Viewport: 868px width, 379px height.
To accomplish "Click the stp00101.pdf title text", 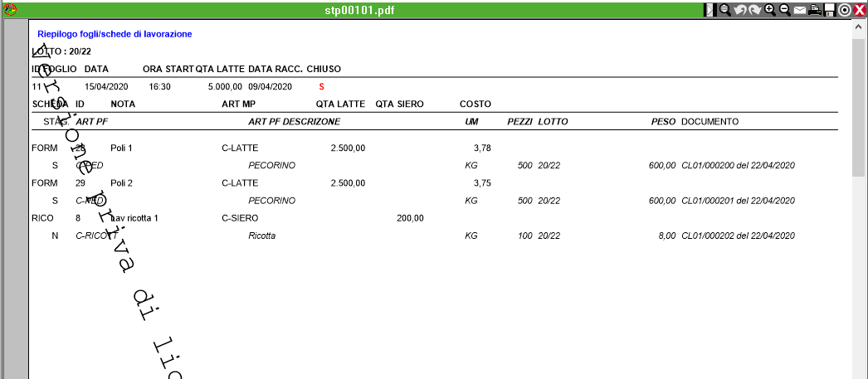I will (x=360, y=10).
